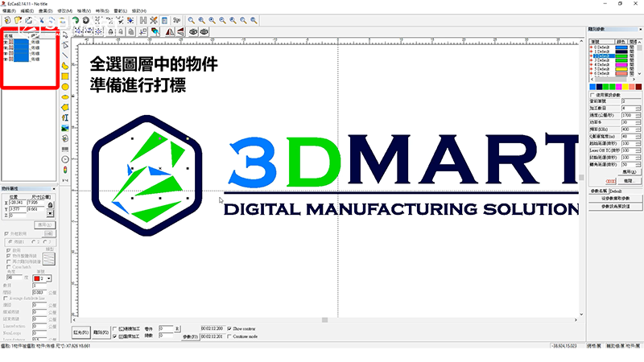Enable the Continue mode checkbox
644x362 pixels.
pyautogui.click(x=230, y=335)
